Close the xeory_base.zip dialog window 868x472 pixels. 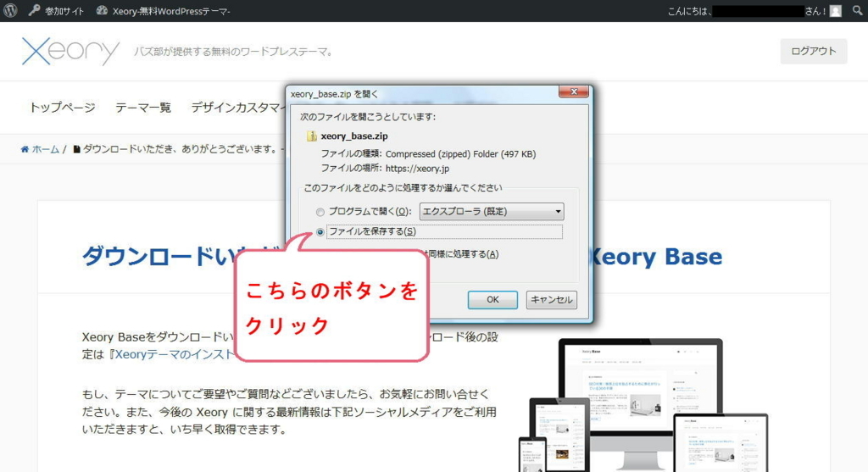point(574,92)
